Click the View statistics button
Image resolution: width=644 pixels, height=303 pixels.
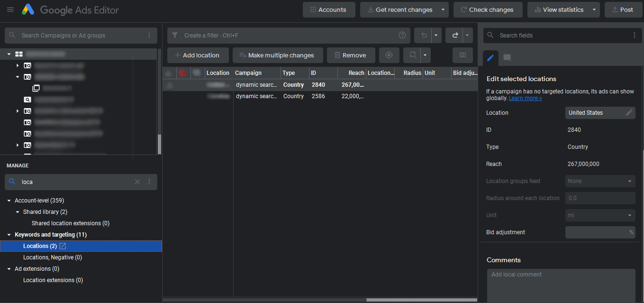558,9
